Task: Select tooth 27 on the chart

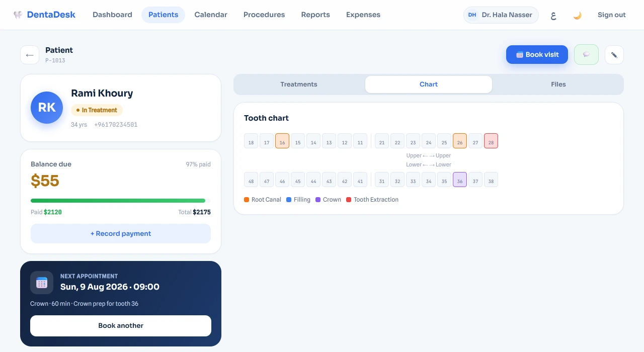Action: point(475,141)
